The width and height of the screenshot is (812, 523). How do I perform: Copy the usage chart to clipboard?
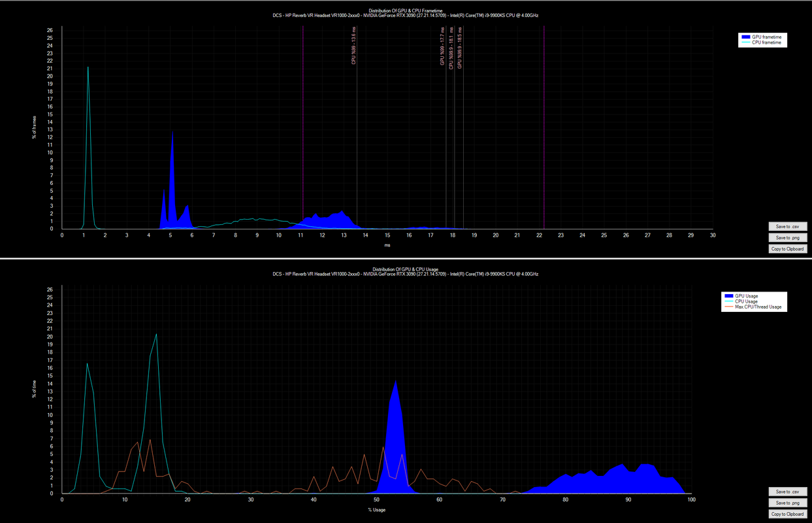(x=788, y=514)
